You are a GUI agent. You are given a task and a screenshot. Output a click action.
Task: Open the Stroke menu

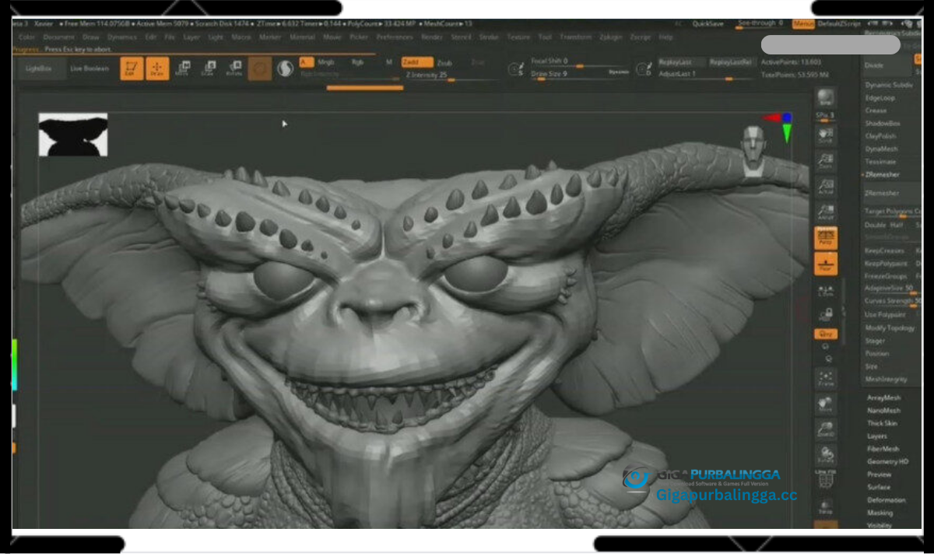coord(489,37)
